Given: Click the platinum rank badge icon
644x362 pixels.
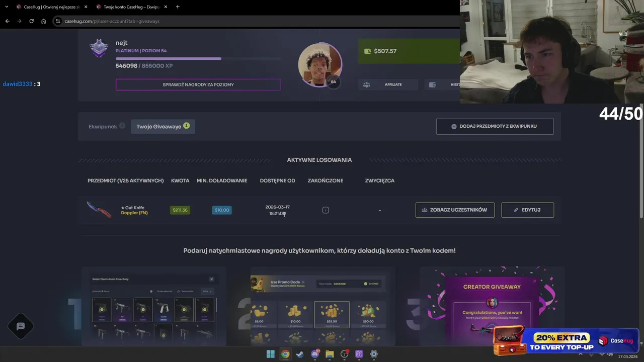Looking at the screenshot, I should [x=99, y=48].
